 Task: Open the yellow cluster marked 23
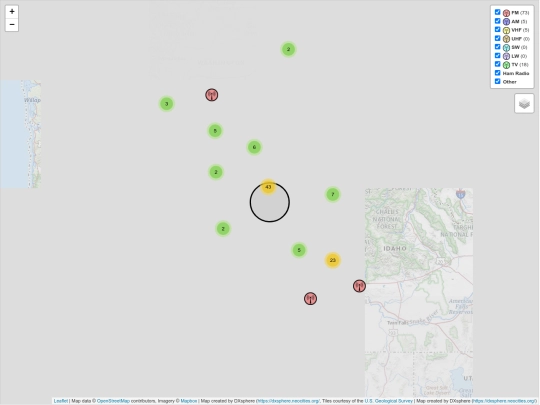333,260
